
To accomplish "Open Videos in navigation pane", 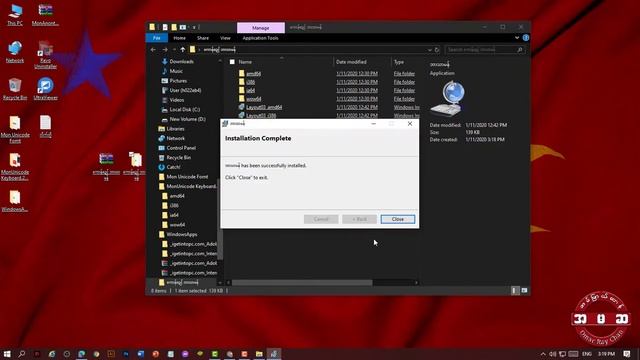I will coord(177,100).
